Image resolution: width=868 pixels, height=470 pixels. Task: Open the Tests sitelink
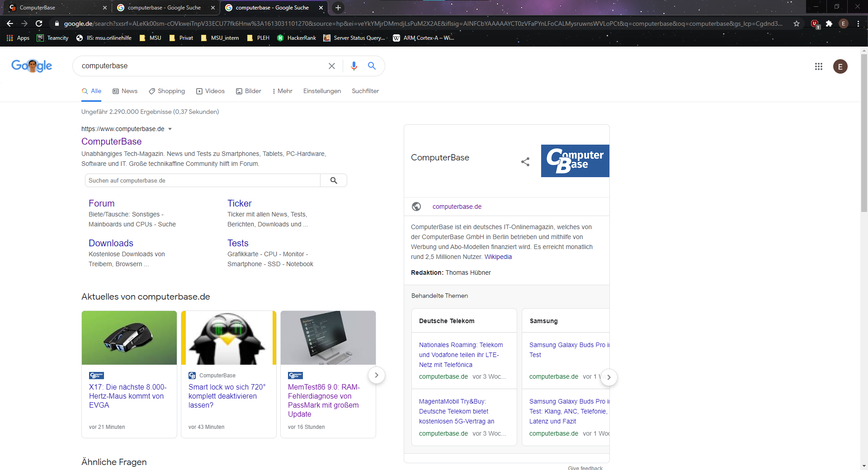238,243
